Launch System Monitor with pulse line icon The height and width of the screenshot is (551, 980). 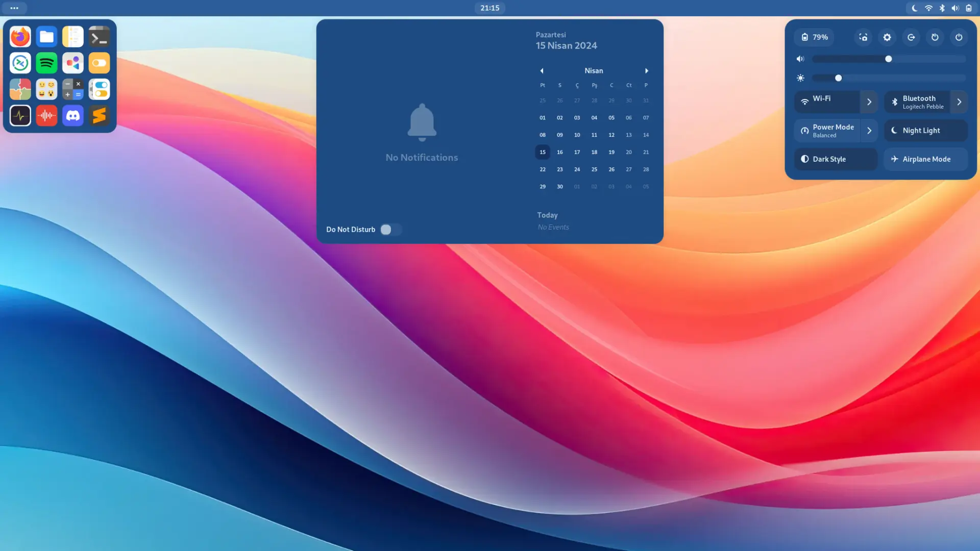[x=20, y=116]
